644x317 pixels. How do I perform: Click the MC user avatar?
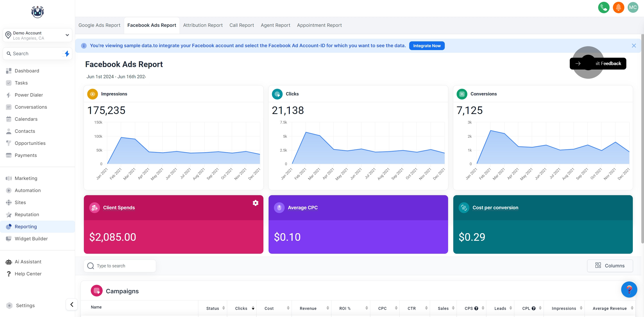click(x=633, y=7)
